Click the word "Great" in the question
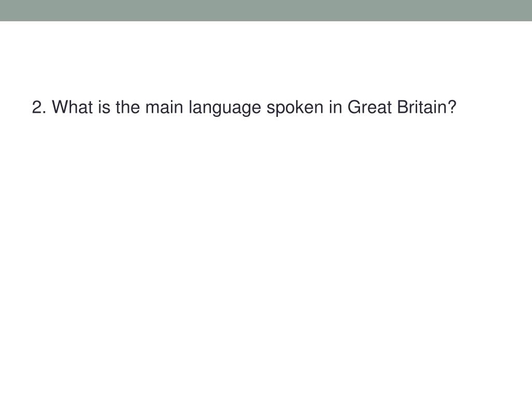The height and width of the screenshot is (399, 532). [x=369, y=107]
